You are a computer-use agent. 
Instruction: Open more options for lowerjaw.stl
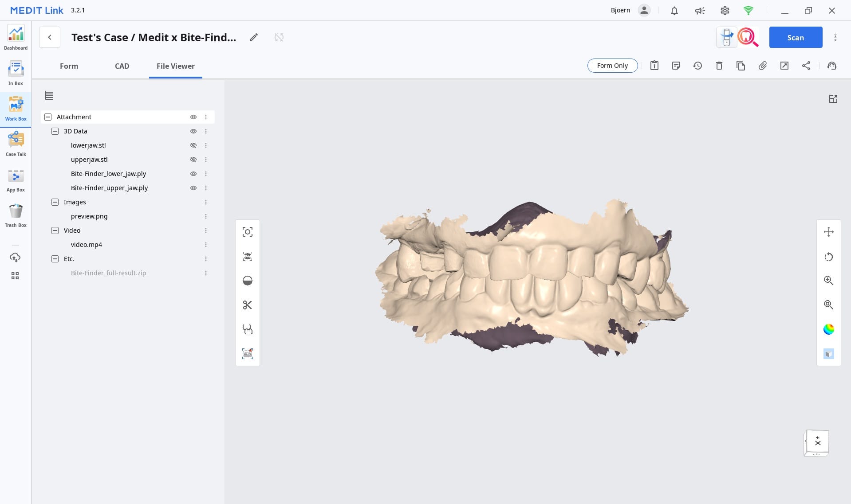pyautogui.click(x=206, y=145)
